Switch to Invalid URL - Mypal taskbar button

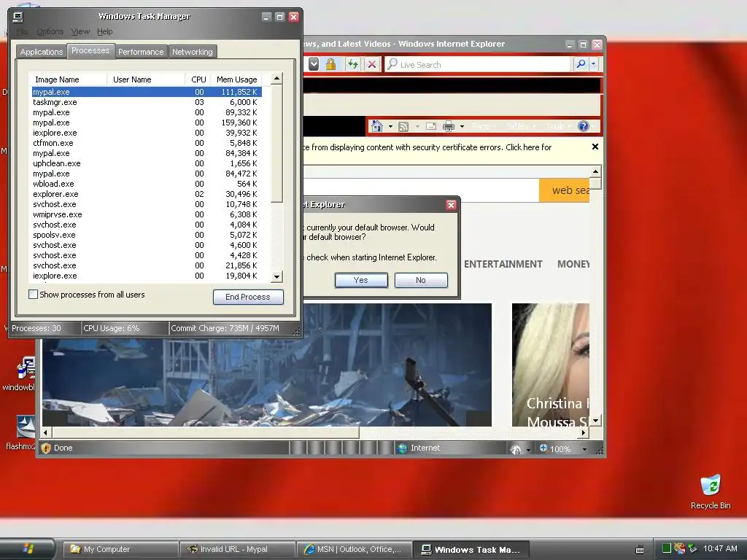[x=237, y=549]
